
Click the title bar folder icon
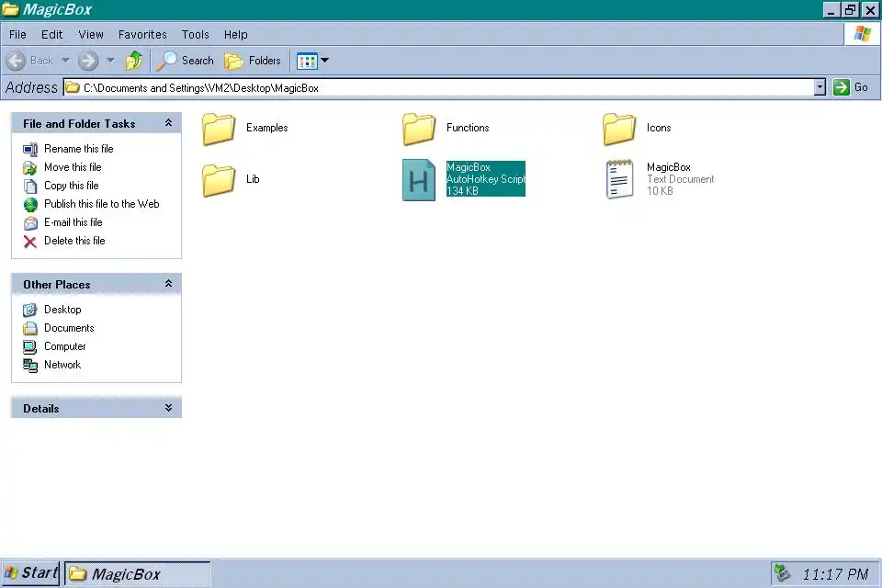click(x=10, y=9)
